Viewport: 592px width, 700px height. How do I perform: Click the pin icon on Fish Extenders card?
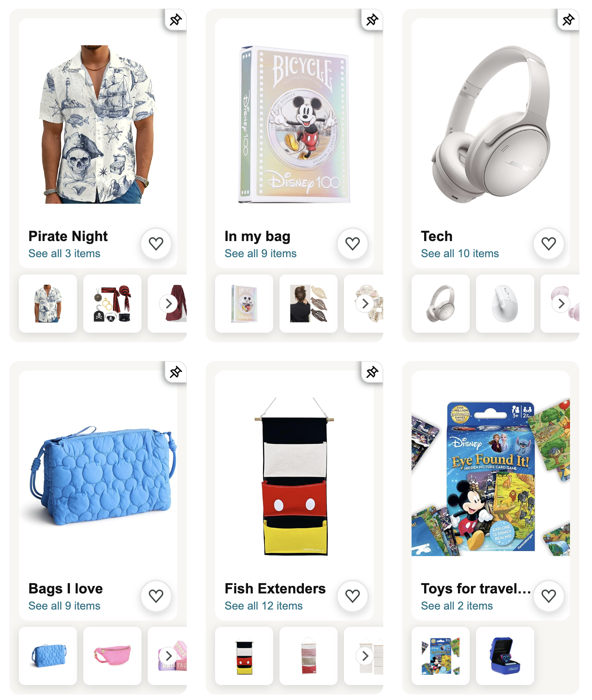(x=372, y=372)
